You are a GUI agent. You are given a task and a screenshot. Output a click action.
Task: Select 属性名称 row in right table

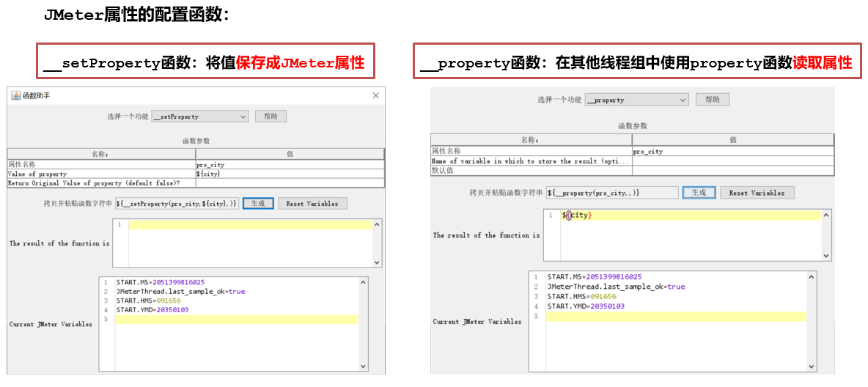[x=532, y=151]
